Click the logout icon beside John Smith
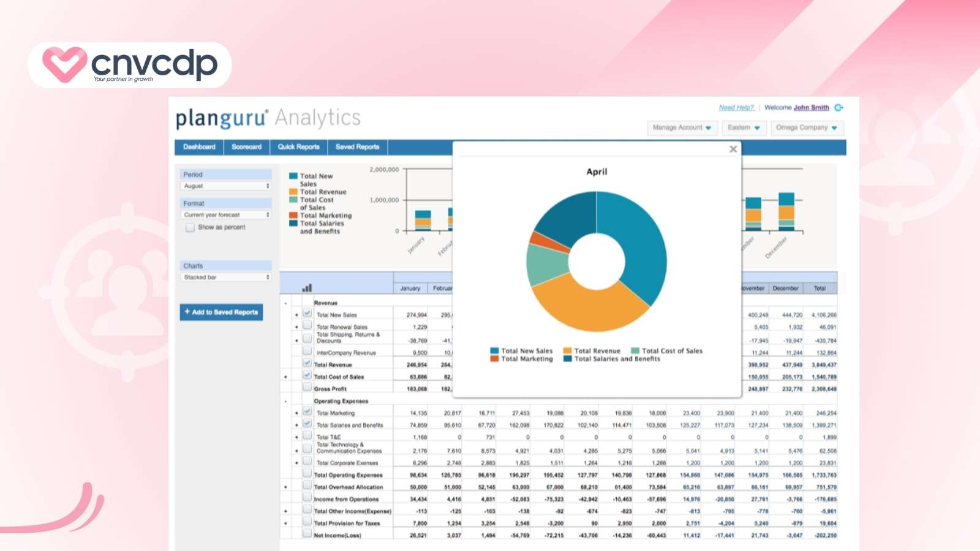The width and height of the screenshot is (980, 551). pyautogui.click(x=839, y=108)
